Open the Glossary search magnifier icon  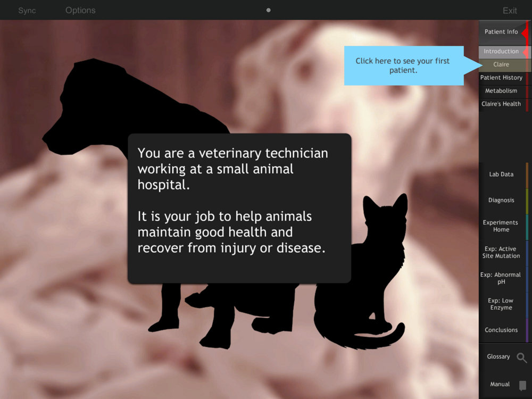pos(521,358)
